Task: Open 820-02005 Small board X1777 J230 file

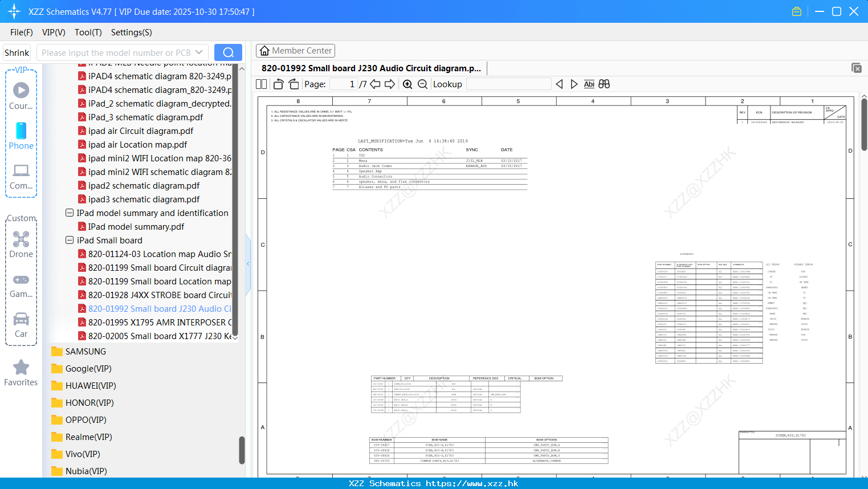Action: coord(154,336)
